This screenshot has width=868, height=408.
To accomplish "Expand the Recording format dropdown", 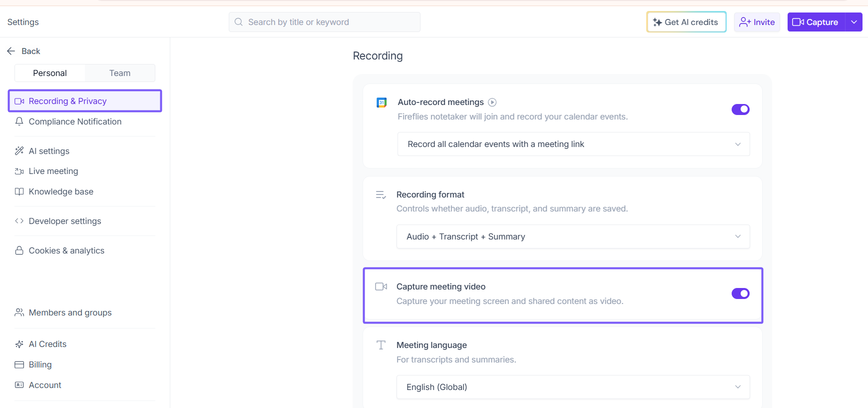I will tap(573, 236).
